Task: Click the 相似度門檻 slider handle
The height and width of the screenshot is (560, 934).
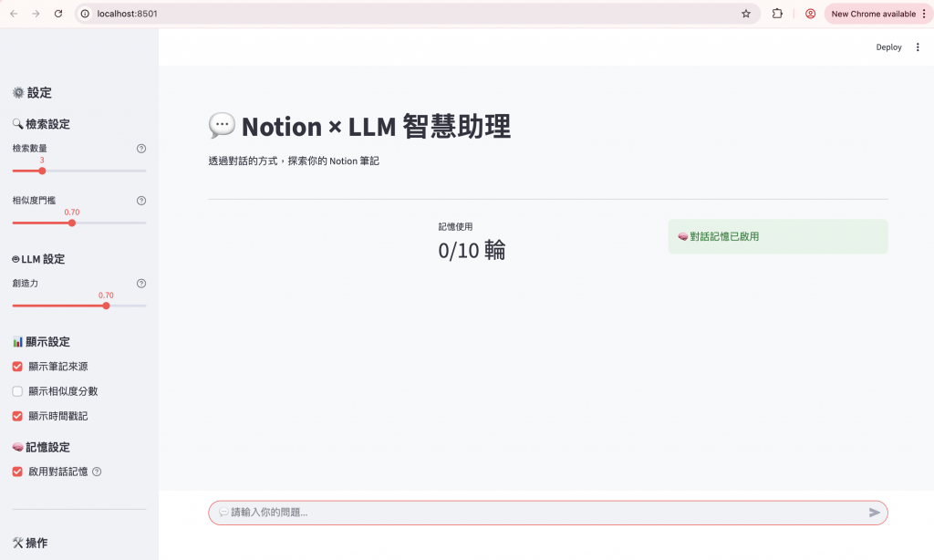Action: click(x=72, y=223)
